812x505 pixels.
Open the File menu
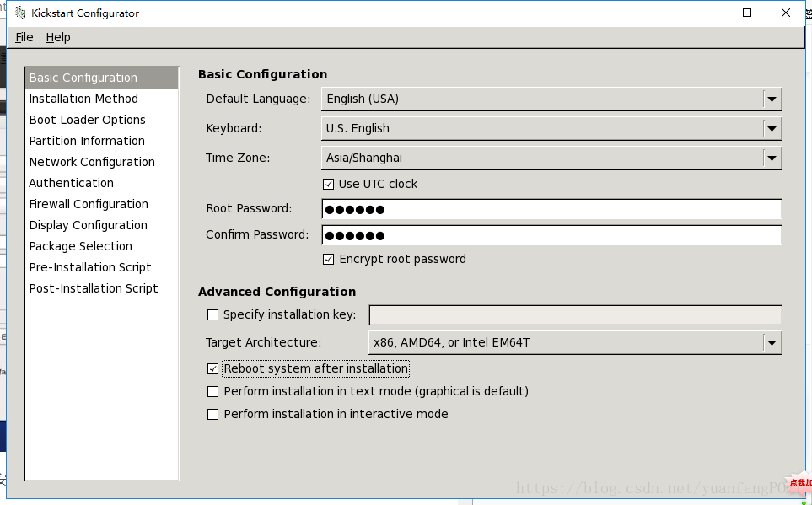click(x=24, y=37)
